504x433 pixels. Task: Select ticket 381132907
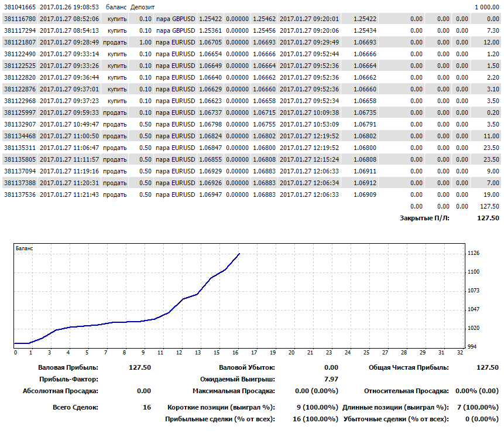(x=19, y=124)
